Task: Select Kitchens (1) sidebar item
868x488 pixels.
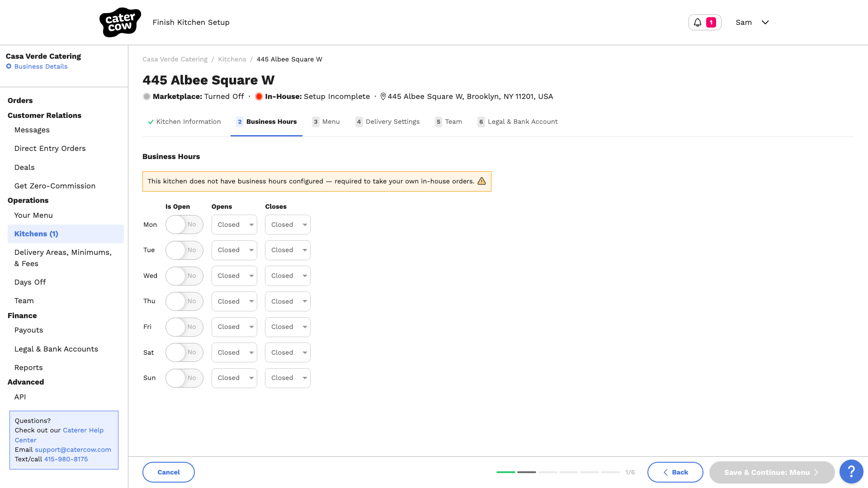Action: pos(66,234)
